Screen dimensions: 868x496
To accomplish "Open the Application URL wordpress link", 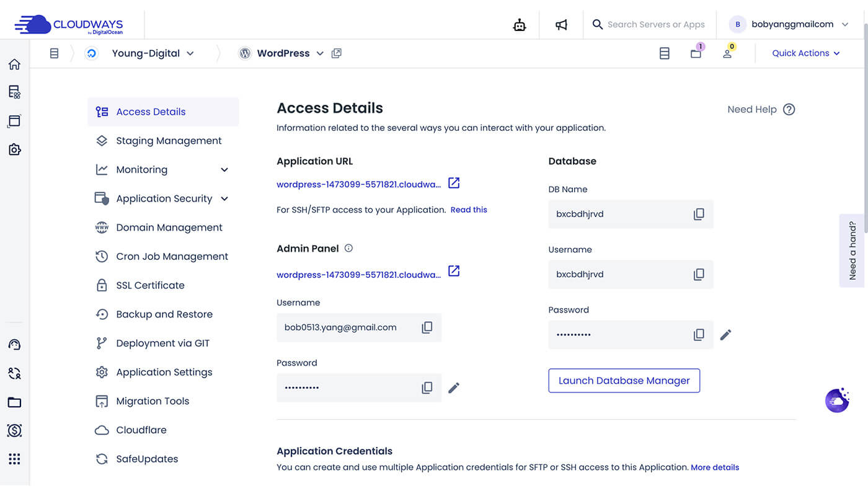I will click(x=359, y=184).
